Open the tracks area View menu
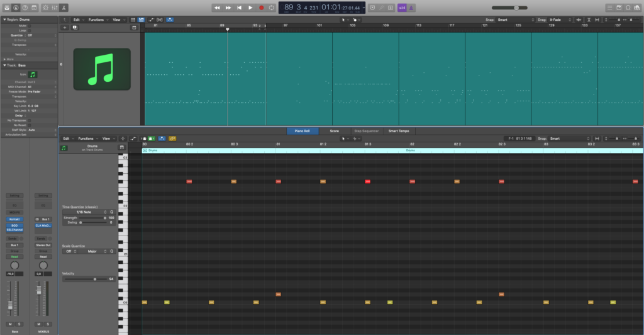 (x=118, y=20)
